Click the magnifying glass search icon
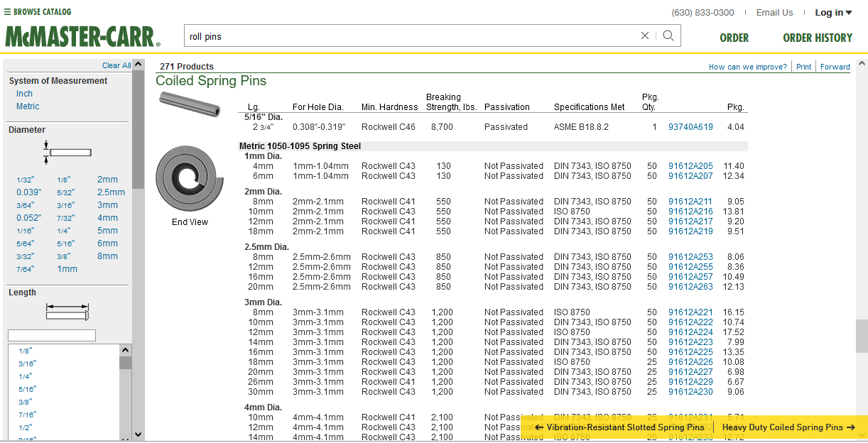 pos(668,35)
